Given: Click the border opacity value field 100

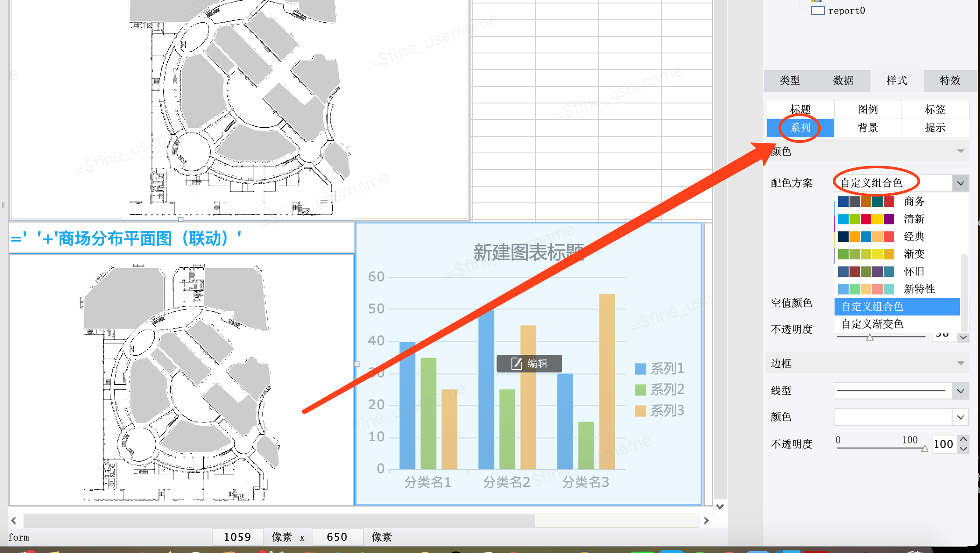Looking at the screenshot, I should tap(944, 444).
